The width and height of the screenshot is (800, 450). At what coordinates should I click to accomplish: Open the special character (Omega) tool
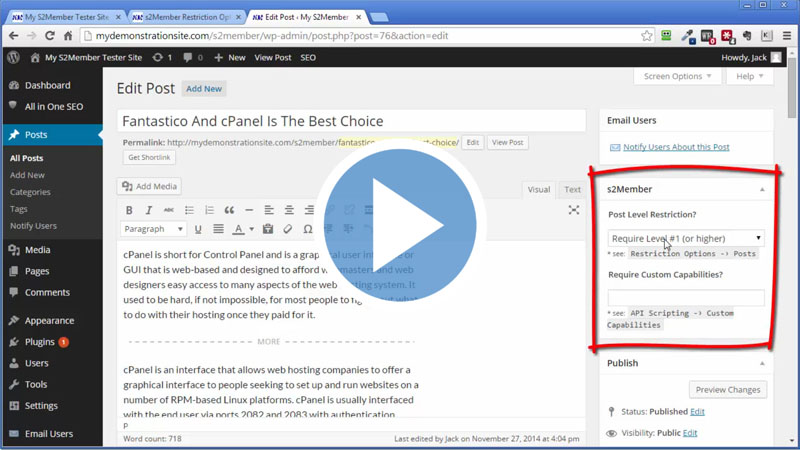click(x=307, y=229)
